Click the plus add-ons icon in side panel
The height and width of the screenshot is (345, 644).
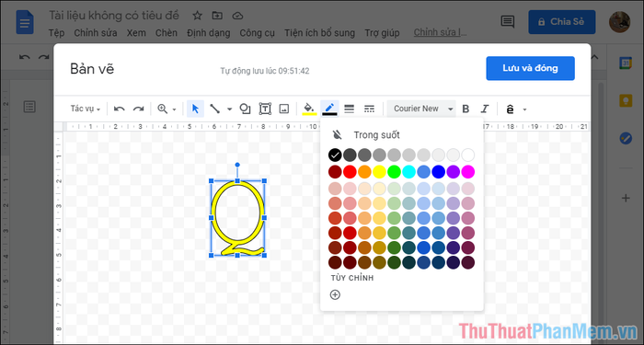[626, 199]
